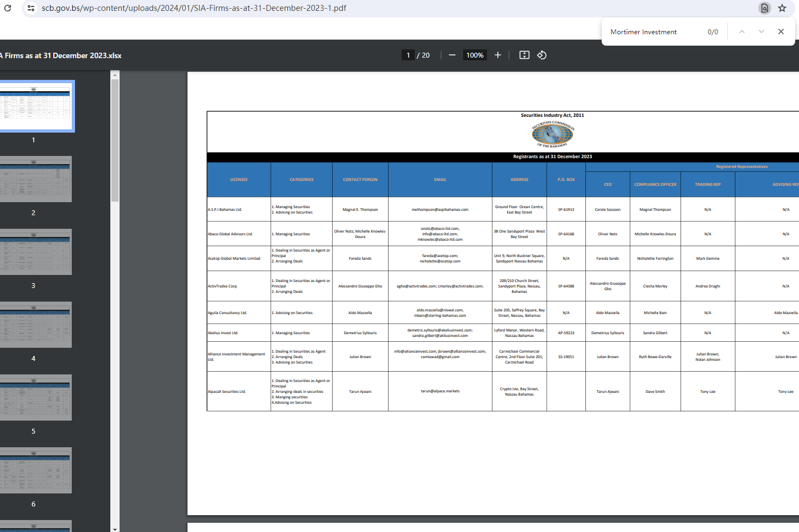The width and height of the screenshot is (799, 532).
Task: Select page 1 thumbnail
Action: point(35,106)
